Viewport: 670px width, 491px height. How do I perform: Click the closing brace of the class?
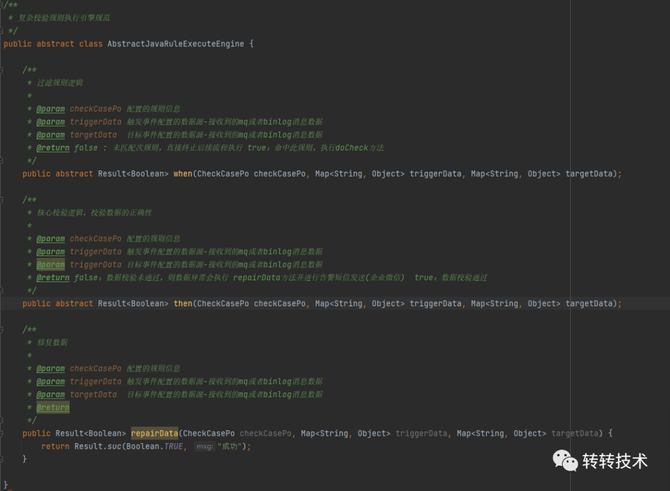[x=6, y=485]
